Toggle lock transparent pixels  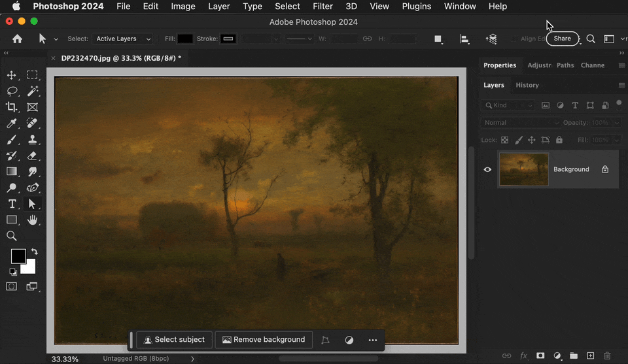504,140
